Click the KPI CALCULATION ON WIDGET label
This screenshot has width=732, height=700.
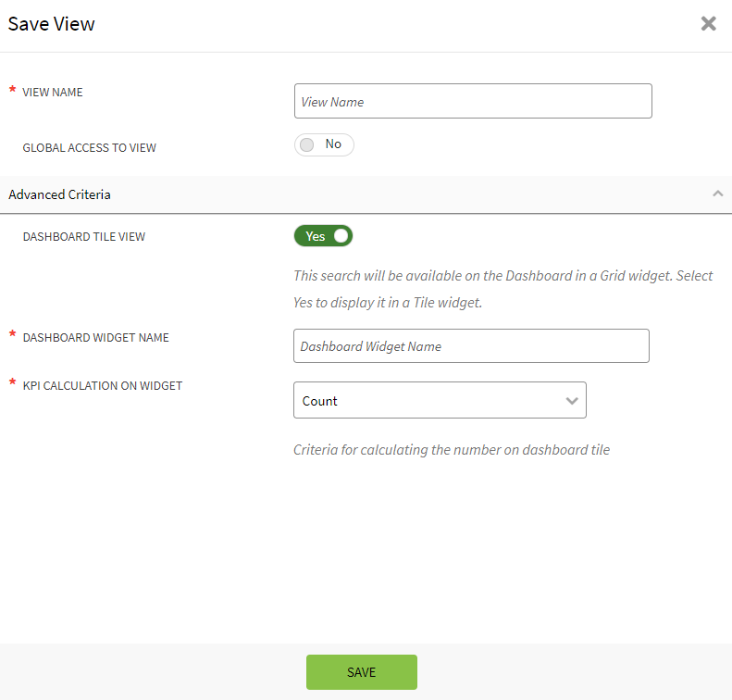(x=102, y=386)
